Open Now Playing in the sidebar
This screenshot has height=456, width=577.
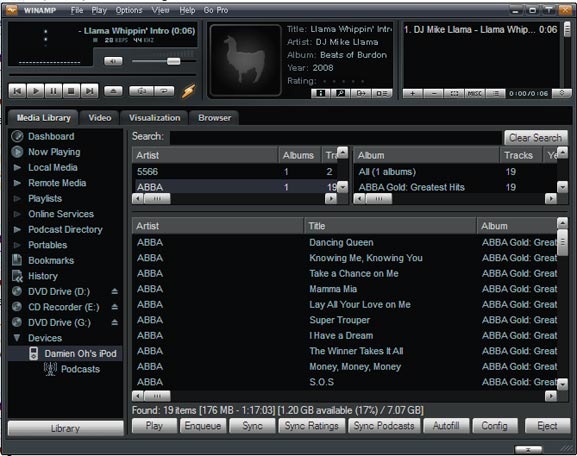(x=54, y=152)
